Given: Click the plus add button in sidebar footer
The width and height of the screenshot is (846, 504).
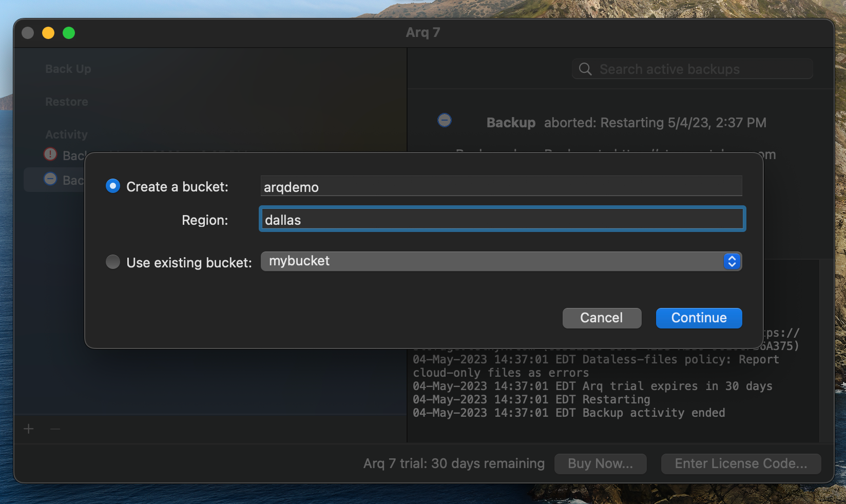Looking at the screenshot, I should (x=29, y=429).
